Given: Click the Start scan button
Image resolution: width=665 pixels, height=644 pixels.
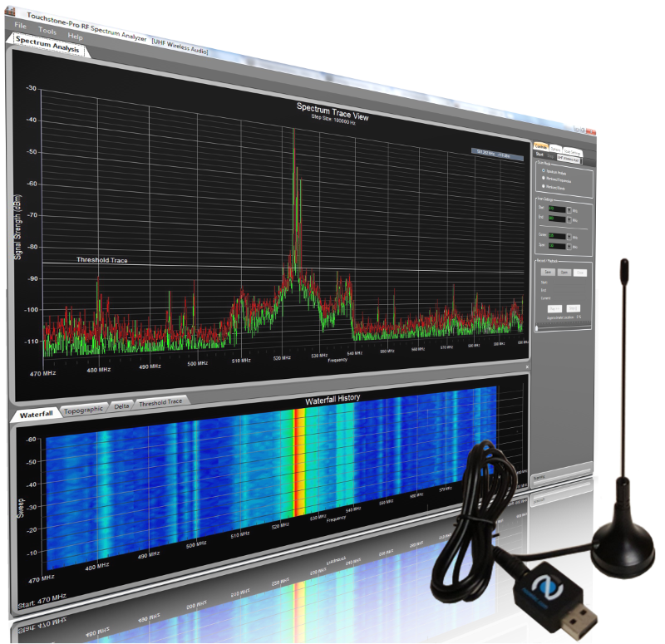Looking at the screenshot, I should point(539,155).
